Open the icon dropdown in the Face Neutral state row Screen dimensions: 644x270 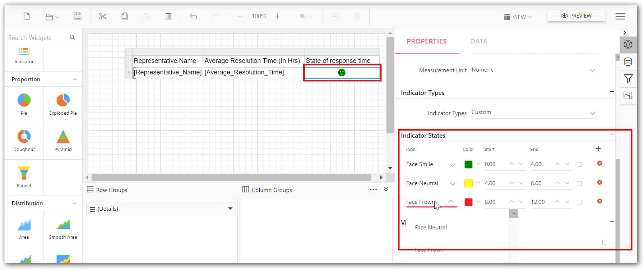(431, 183)
